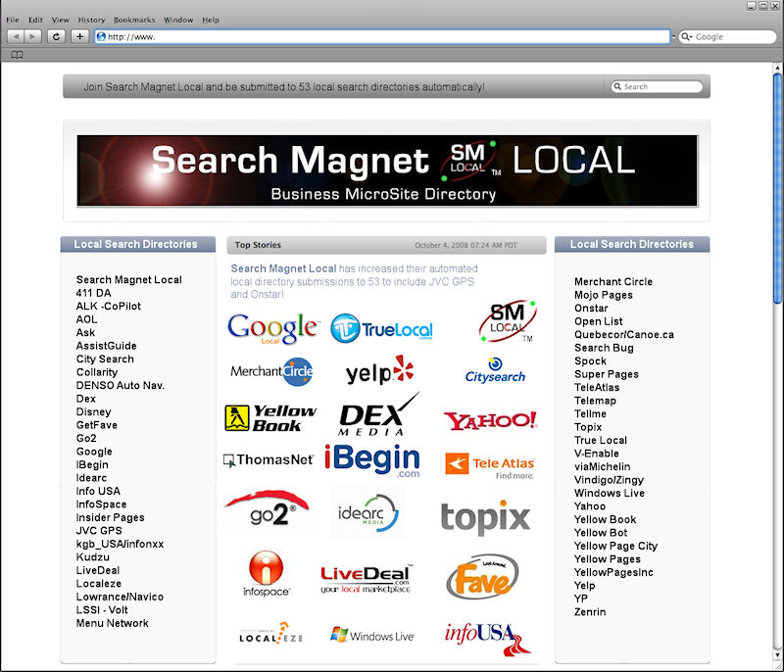Viewport: 784px width, 672px height.
Task: Open the DENSO Auto Nav. link
Action: pos(121,386)
